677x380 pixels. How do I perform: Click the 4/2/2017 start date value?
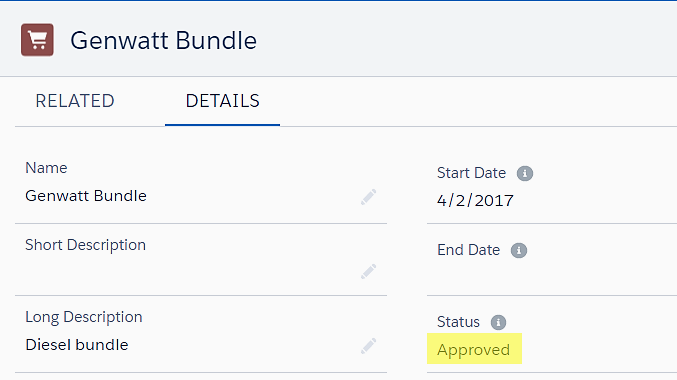pos(475,201)
